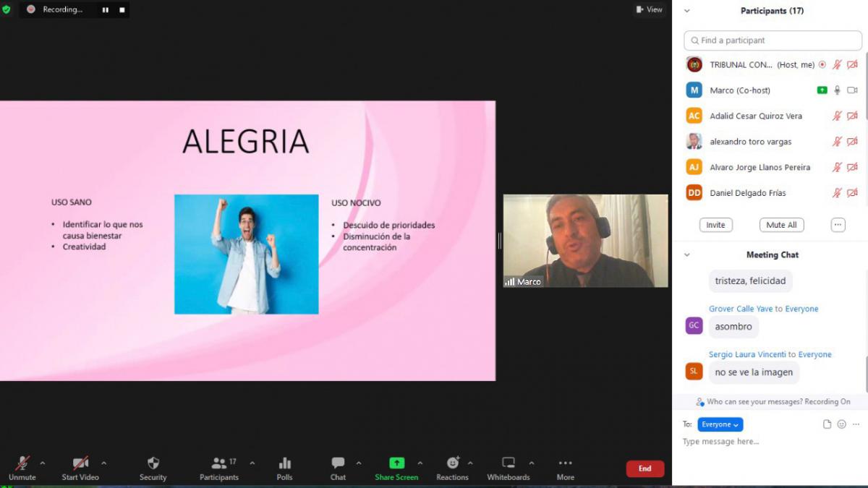Pause the recording

click(106, 10)
